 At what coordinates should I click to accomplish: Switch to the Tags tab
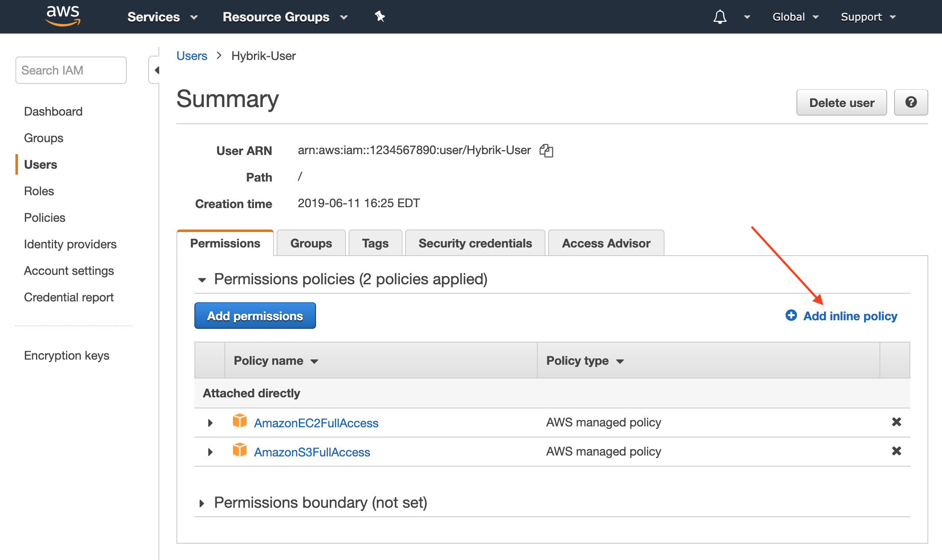(375, 243)
